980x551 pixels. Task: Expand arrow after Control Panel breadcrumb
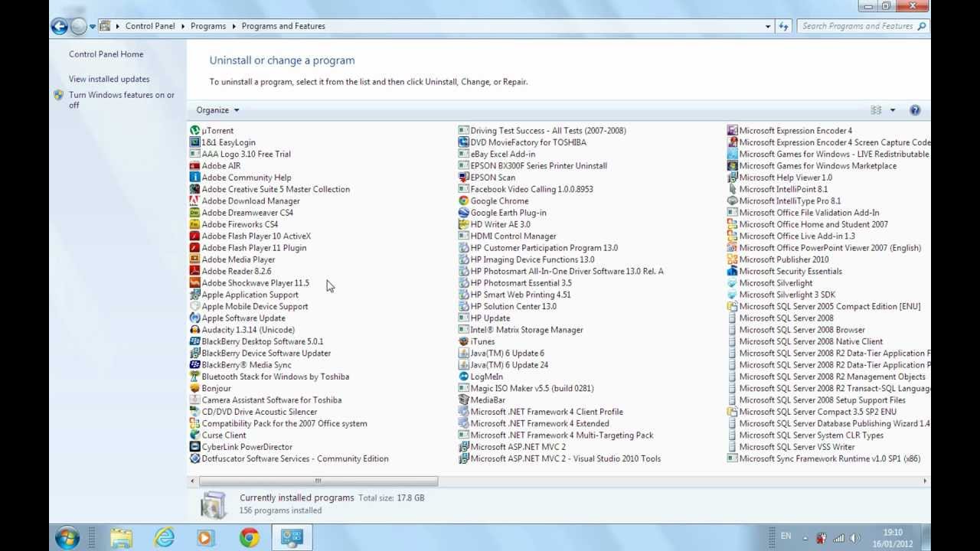[x=184, y=26]
